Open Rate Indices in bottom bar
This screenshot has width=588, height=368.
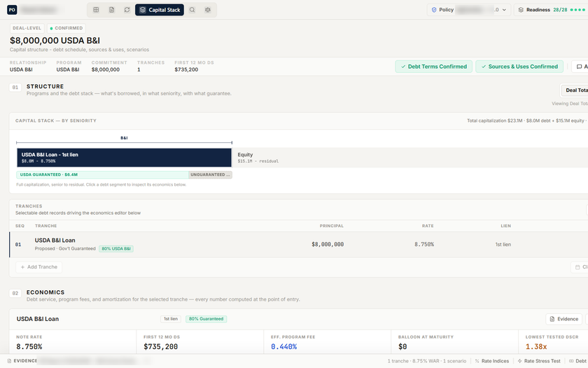[x=491, y=361]
